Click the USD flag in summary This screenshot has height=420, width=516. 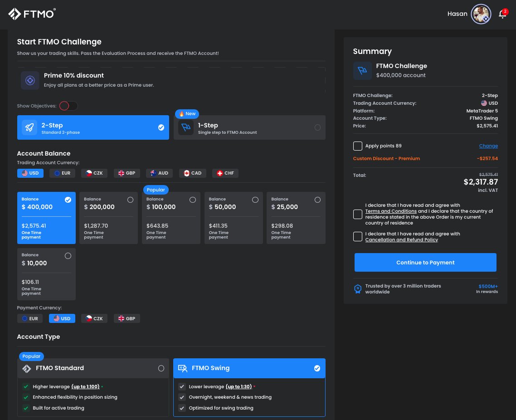pos(484,103)
